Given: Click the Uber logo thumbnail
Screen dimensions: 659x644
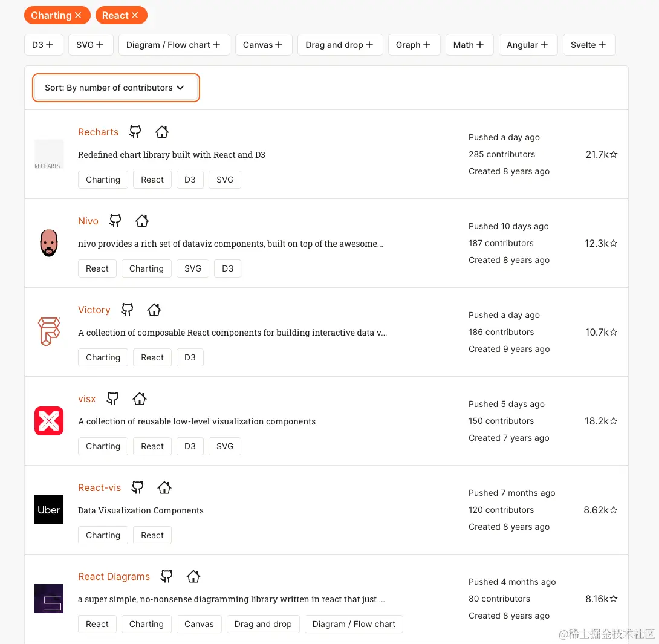Looking at the screenshot, I should point(49,510).
